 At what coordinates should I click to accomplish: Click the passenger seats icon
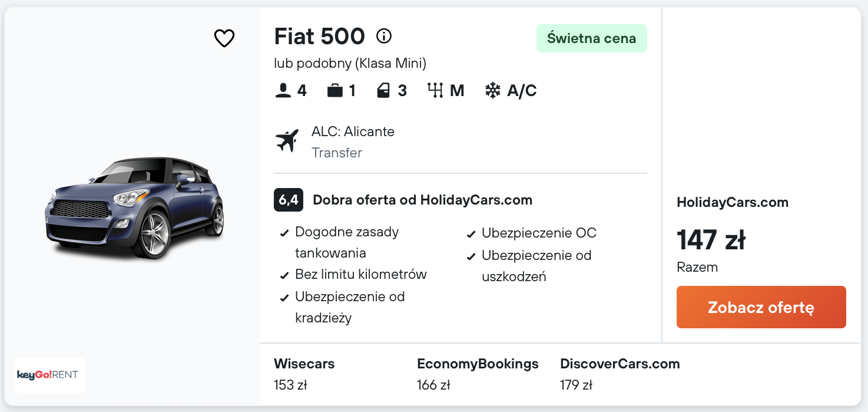click(283, 91)
